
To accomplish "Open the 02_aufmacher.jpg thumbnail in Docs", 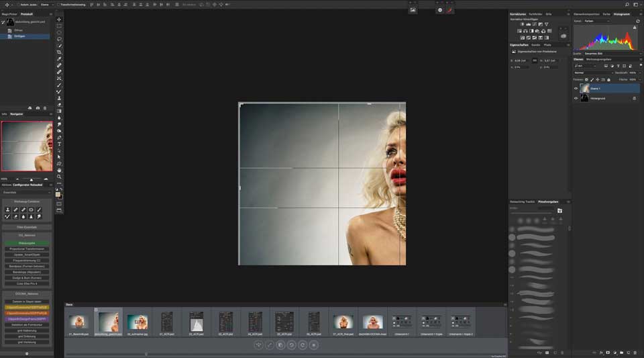I will click(x=138, y=322).
